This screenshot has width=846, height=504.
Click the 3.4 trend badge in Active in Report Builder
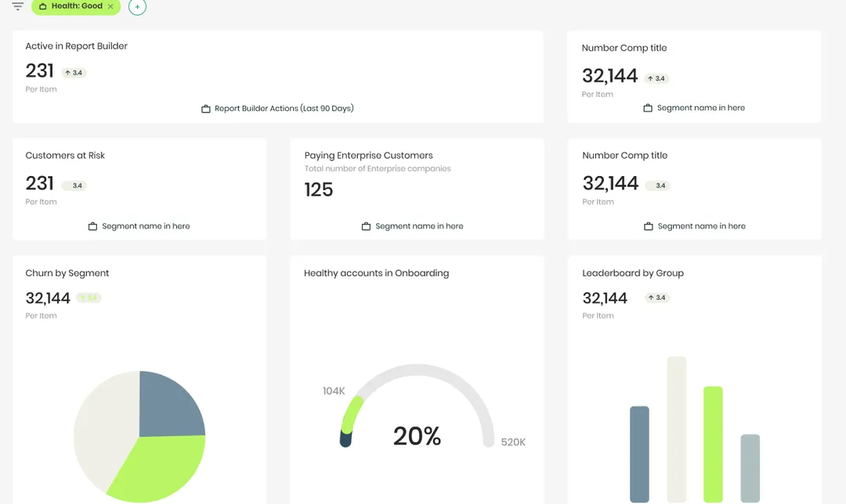[74, 73]
